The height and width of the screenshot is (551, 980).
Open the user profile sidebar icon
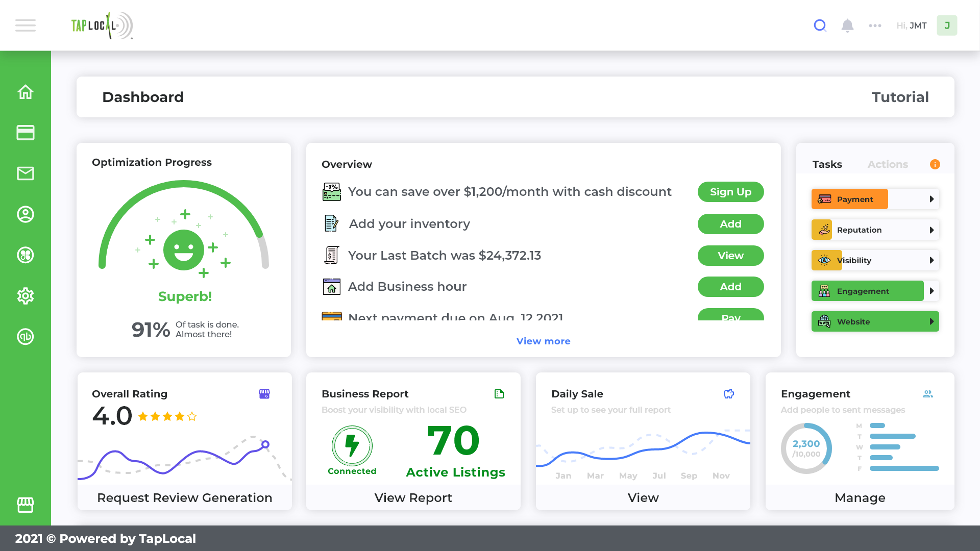[x=26, y=214]
